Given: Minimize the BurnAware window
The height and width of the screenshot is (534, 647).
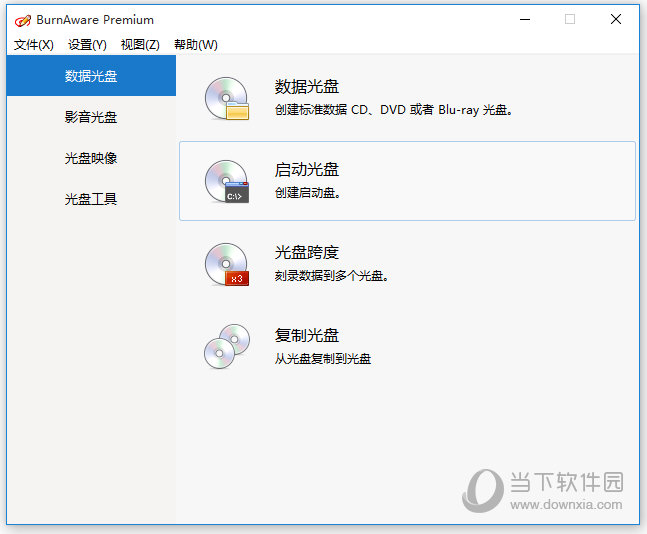Looking at the screenshot, I should click(525, 19).
